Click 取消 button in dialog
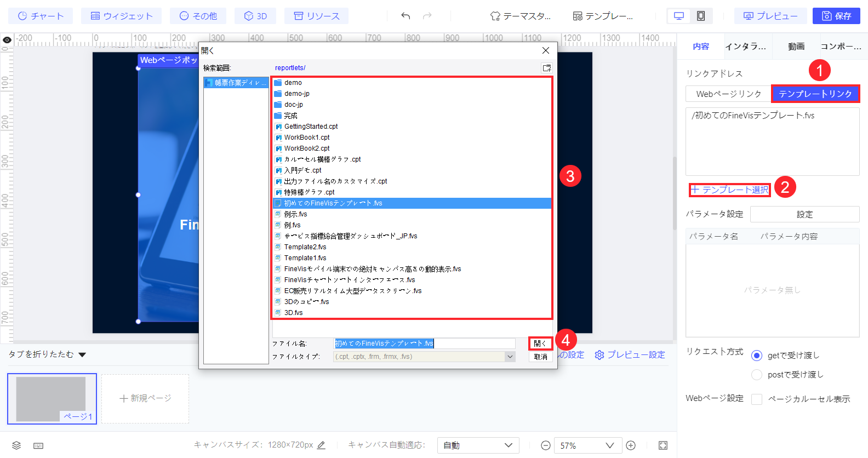 pos(540,357)
